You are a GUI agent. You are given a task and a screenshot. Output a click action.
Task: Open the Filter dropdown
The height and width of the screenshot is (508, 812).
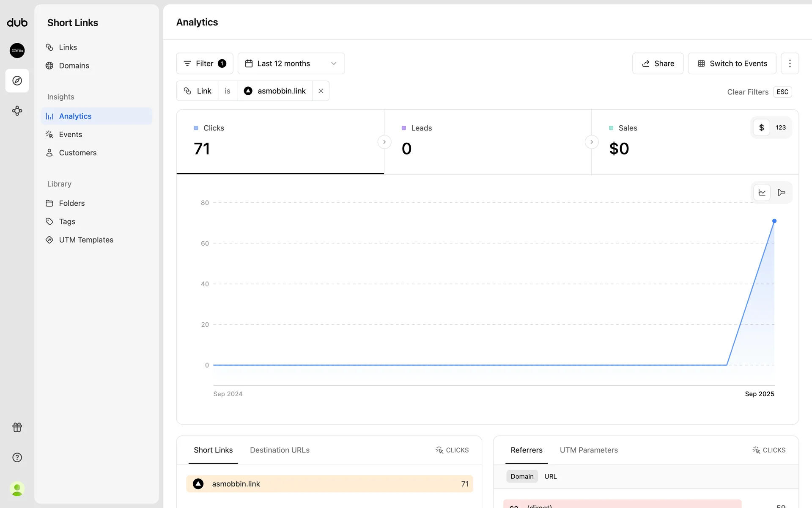pos(205,63)
